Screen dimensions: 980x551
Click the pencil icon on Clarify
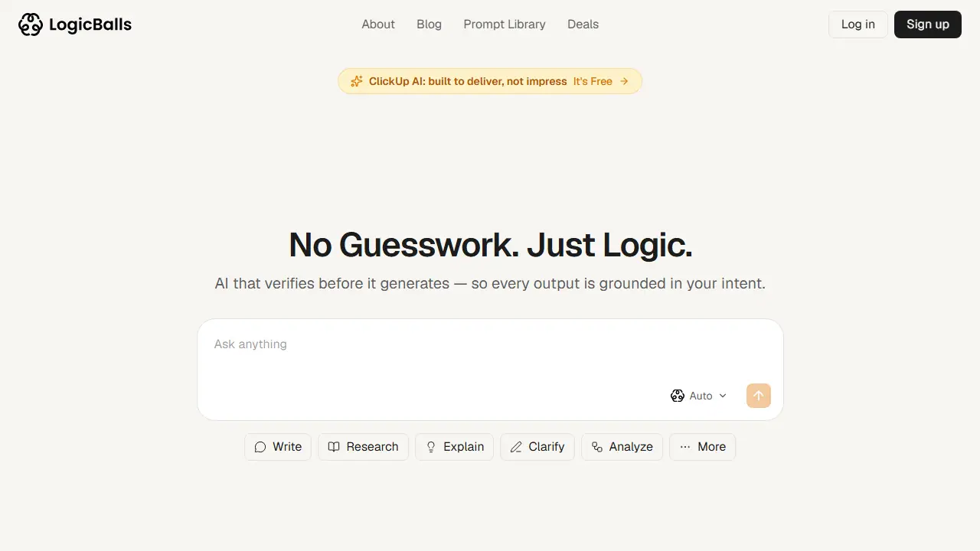click(x=516, y=447)
